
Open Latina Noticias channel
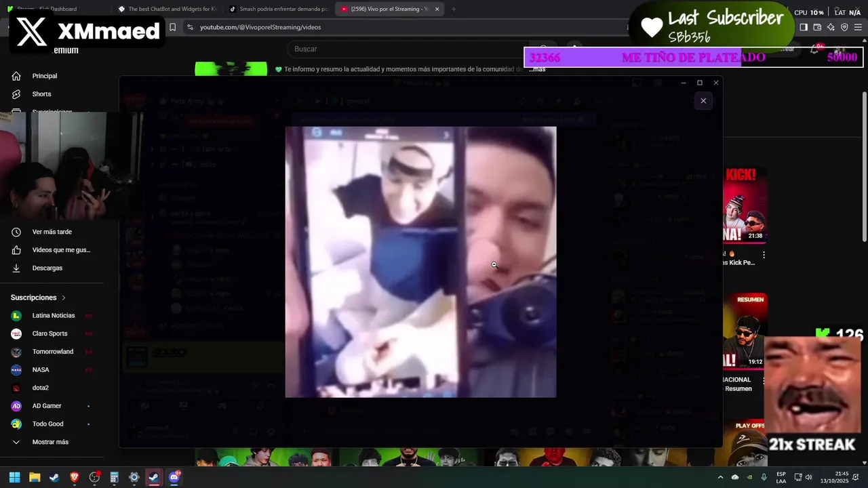(x=54, y=316)
